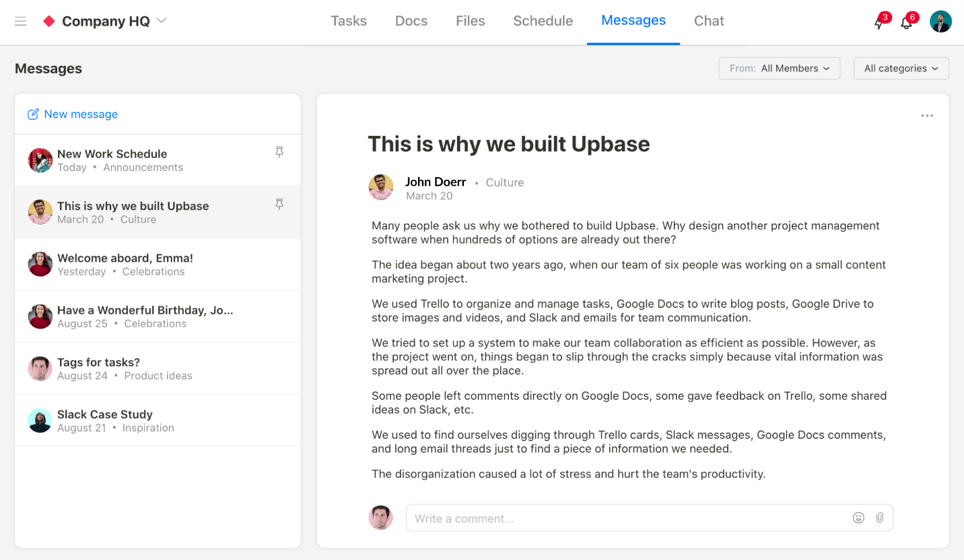Open the Chat tab

[709, 21]
